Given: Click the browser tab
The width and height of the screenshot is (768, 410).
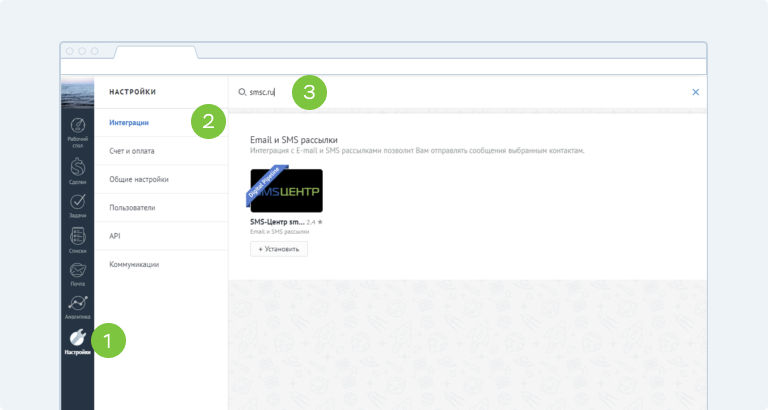Looking at the screenshot, I should [x=156, y=52].
